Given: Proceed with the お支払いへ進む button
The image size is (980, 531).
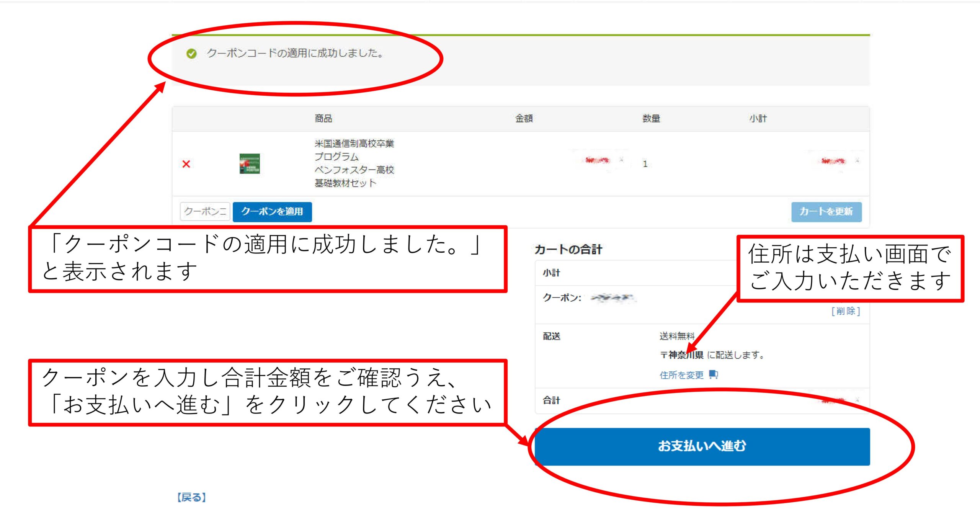Looking at the screenshot, I should tap(702, 446).
